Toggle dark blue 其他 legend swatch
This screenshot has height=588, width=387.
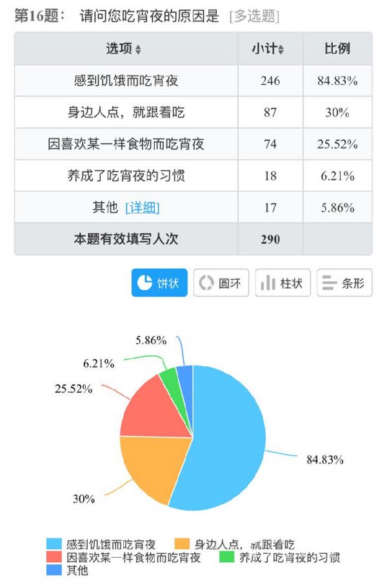(x=54, y=570)
